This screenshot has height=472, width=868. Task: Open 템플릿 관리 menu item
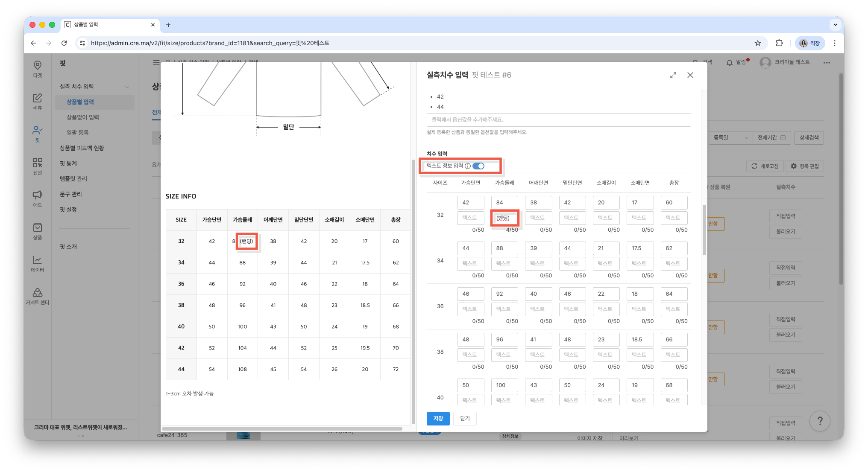click(x=73, y=179)
